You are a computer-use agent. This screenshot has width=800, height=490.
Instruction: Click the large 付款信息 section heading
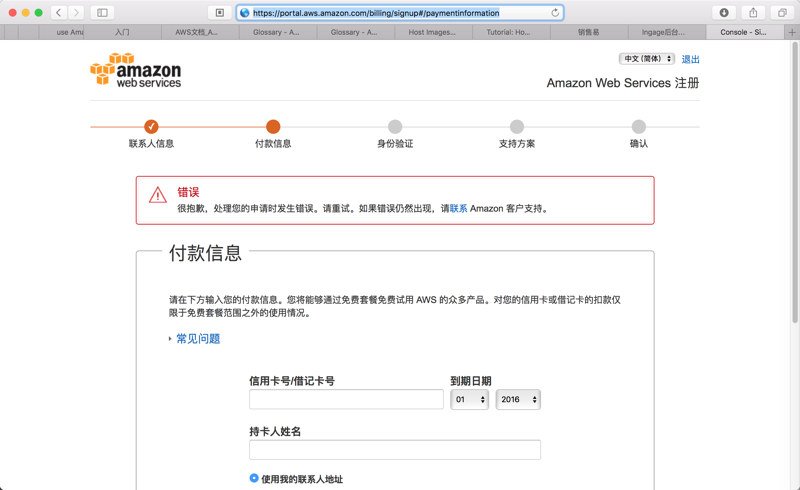pos(205,253)
